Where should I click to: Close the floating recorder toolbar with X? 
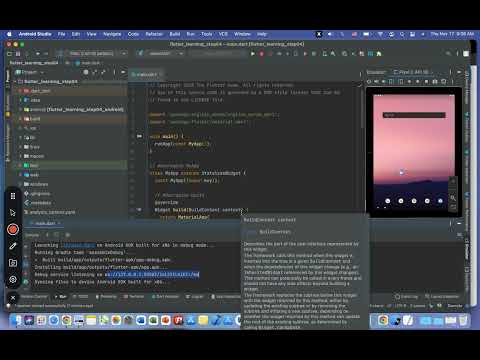13,298
